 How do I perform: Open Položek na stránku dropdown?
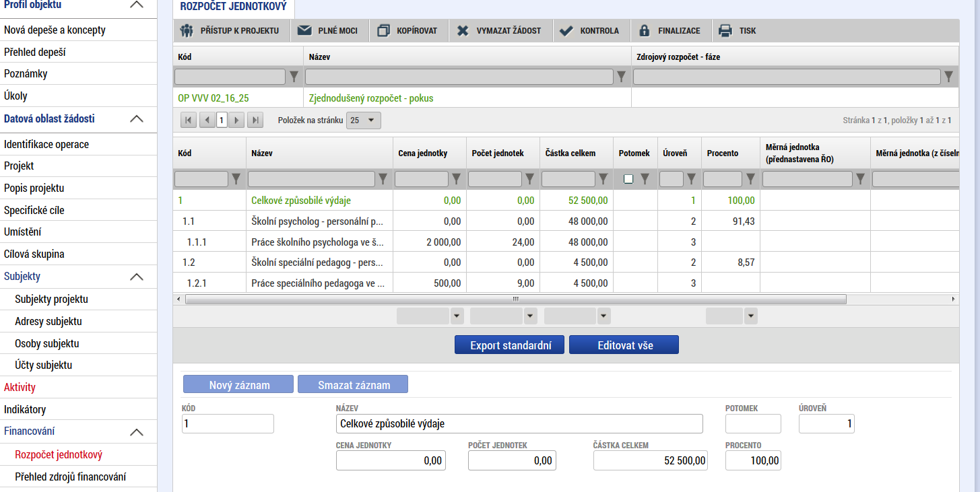point(364,120)
